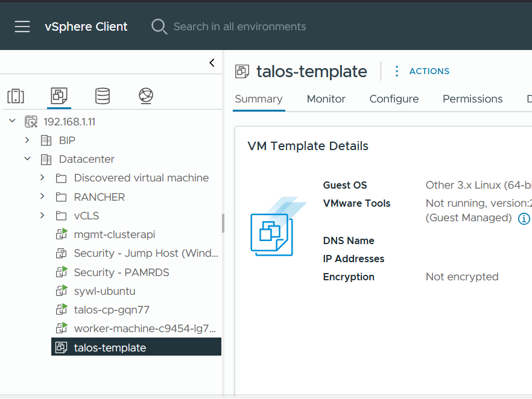The width and height of the screenshot is (532, 399).
Task: Click the Not encrypted value
Action: tap(462, 277)
